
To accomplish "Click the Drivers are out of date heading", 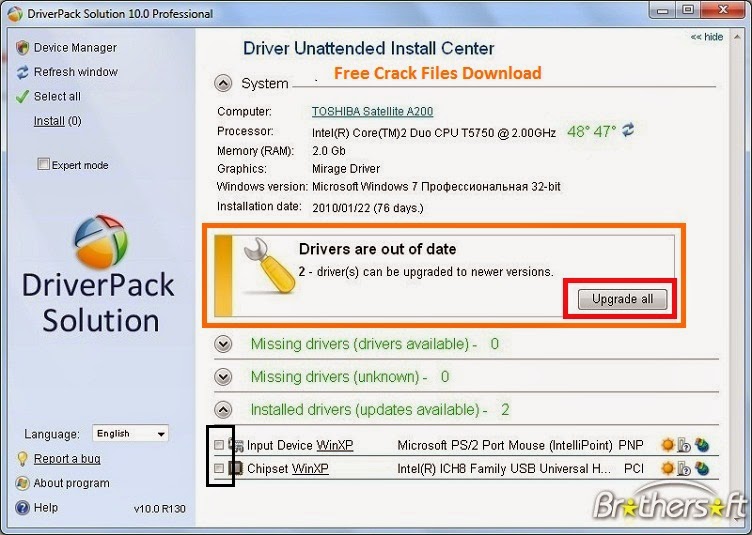I will pos(377,249).
